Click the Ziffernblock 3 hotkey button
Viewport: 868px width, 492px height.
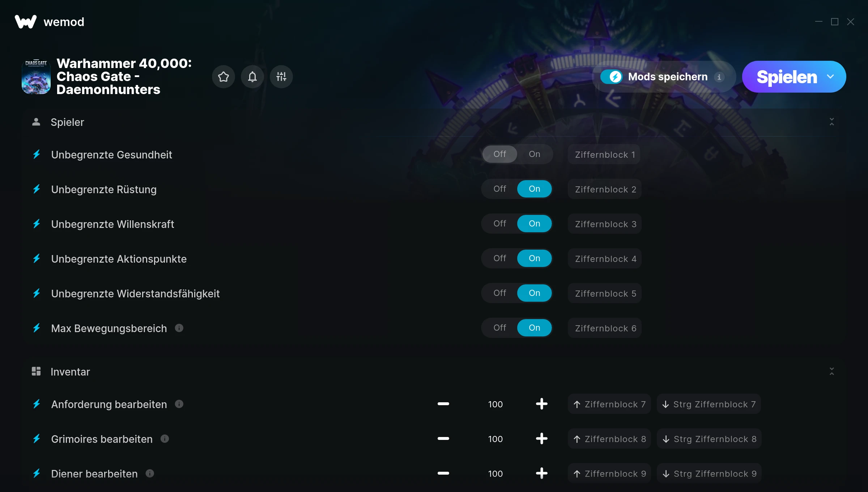[x=605, y=224]
